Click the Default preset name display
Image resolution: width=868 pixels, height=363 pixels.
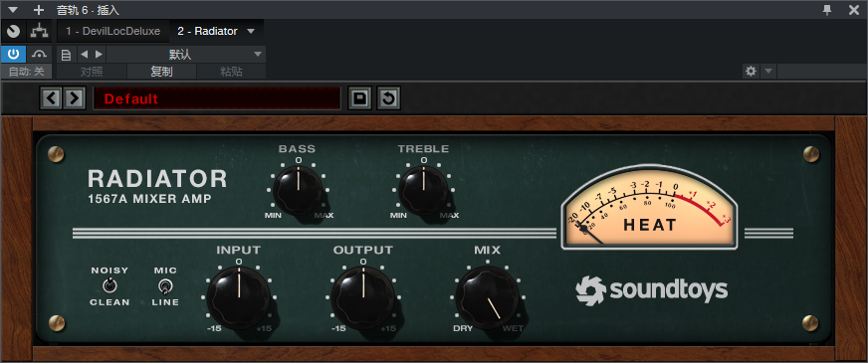[x=216, y=98]
